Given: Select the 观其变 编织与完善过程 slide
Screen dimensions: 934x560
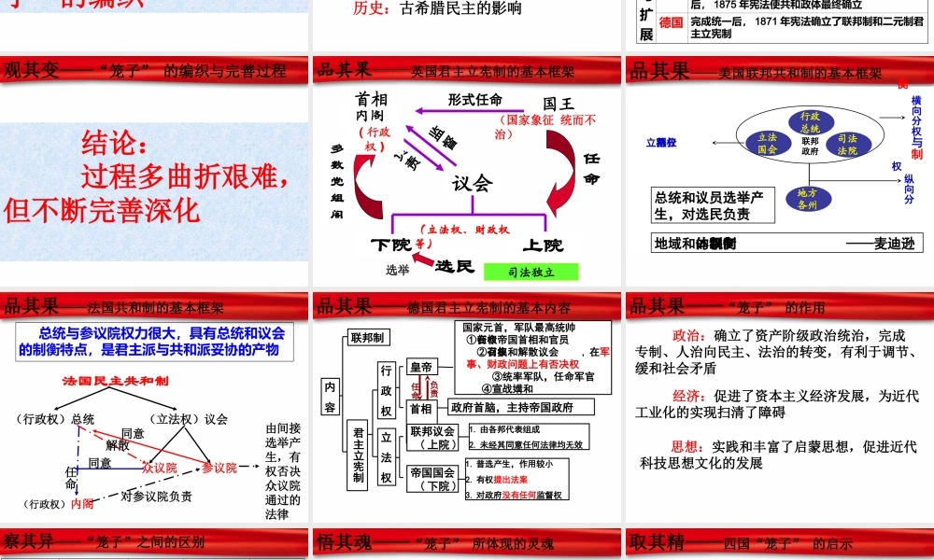Looking at the screenshot, I should 154,171.
